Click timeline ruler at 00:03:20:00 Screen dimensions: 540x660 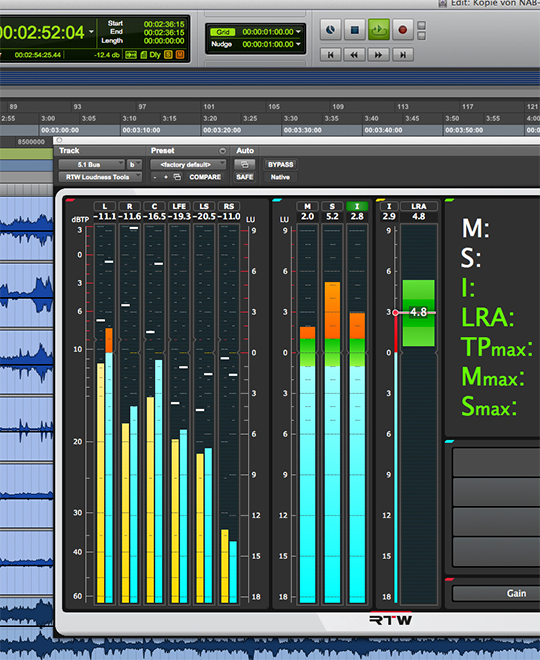(x=222, y=130)
